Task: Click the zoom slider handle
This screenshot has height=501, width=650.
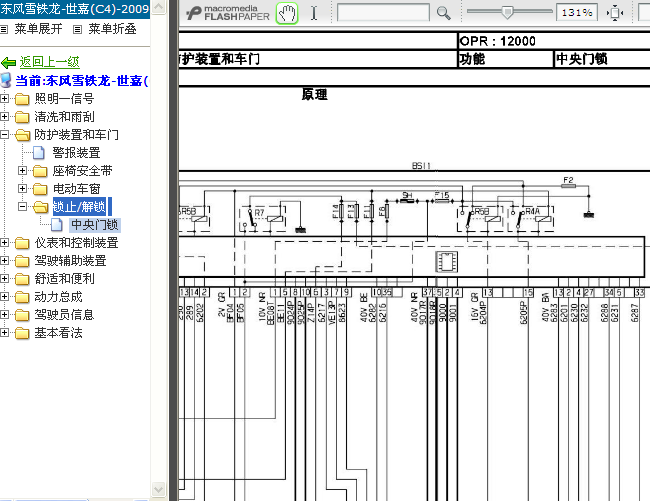Action: tap(507, 12)
